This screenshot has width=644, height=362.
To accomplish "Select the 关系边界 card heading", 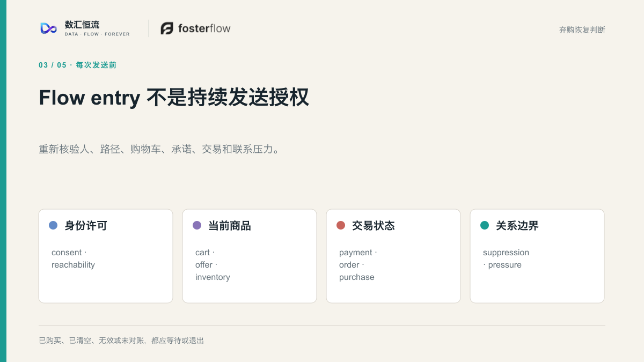I will tap(517, 226).
